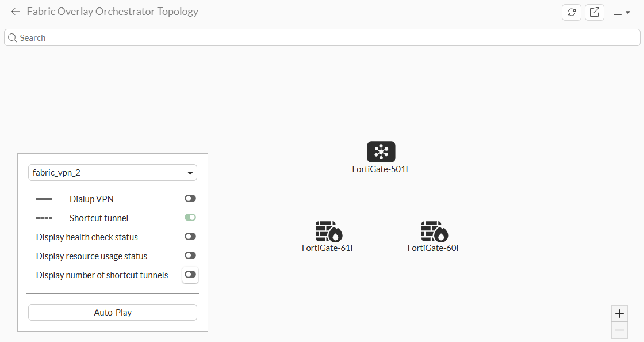Refresh the topology view
The height and width of the screenshot is (342, 644).
pyautogui.click(x=571, y=12)
